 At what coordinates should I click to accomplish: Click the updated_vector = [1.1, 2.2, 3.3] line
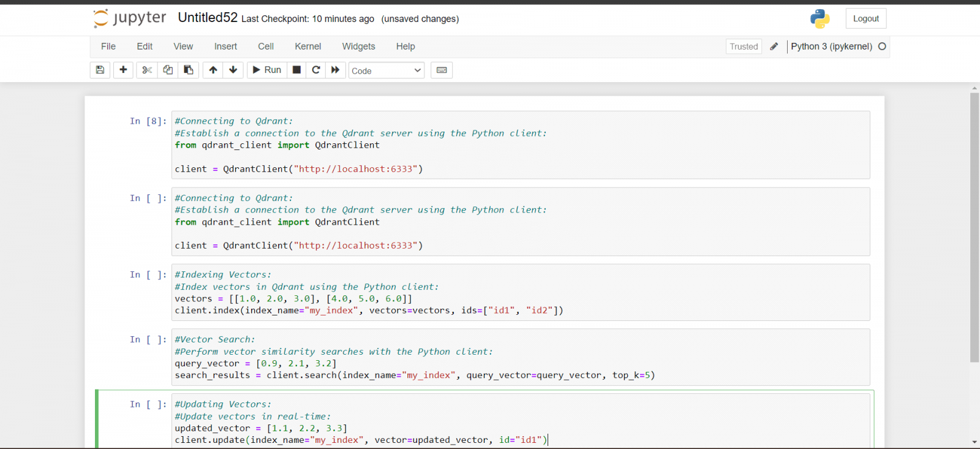261,428
